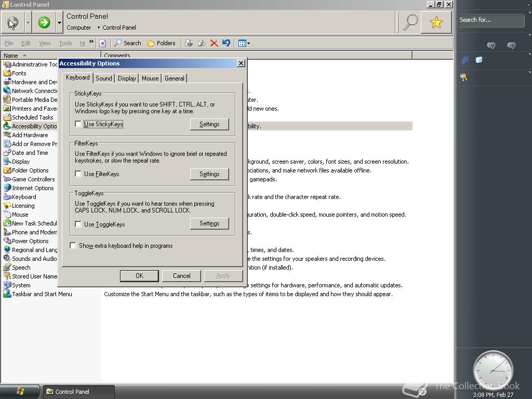Screen dimensions: 532x399
Task: Click the Folders toolbar button
Action: 161,43
